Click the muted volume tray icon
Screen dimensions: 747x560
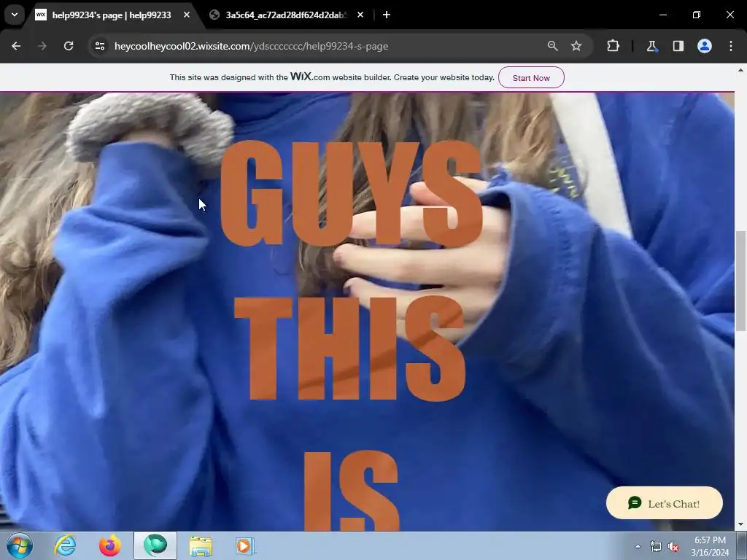[673, 546]
